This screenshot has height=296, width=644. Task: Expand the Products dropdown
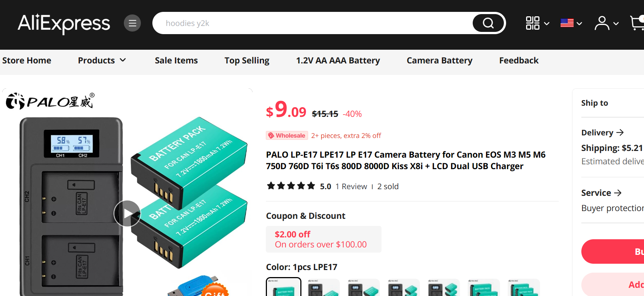click(x=102, y=60)
